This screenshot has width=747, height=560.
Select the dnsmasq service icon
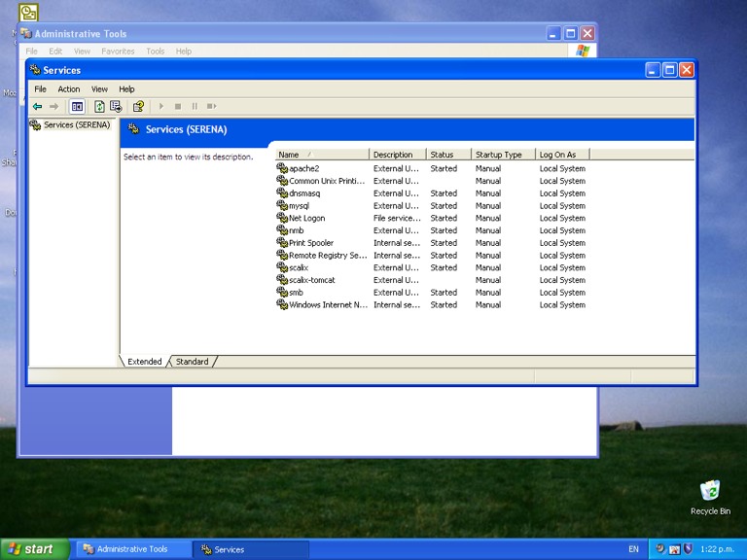coord(282,192)
